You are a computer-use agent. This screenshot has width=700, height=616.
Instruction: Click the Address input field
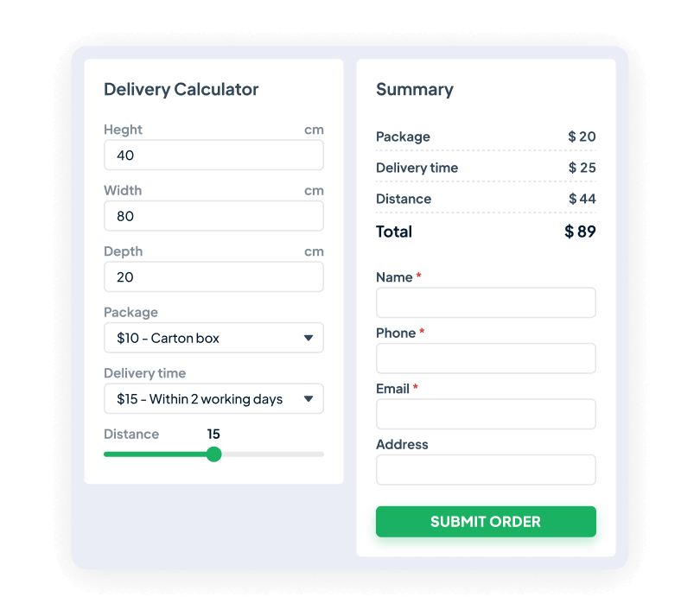(486, 469)
